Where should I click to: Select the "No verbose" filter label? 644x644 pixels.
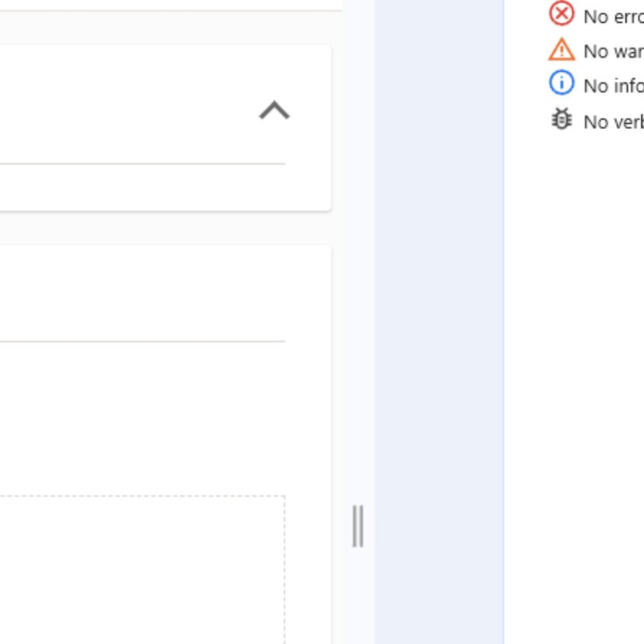(x=612, y=122)
